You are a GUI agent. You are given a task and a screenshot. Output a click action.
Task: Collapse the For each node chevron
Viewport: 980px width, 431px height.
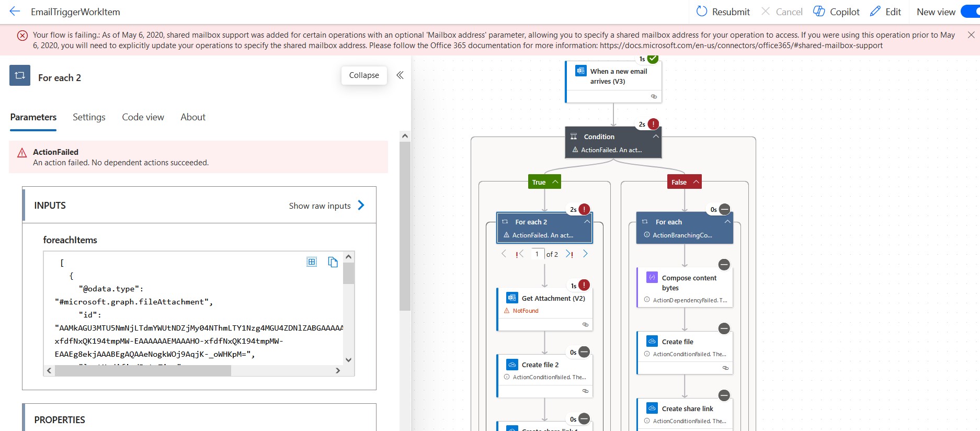727,222
